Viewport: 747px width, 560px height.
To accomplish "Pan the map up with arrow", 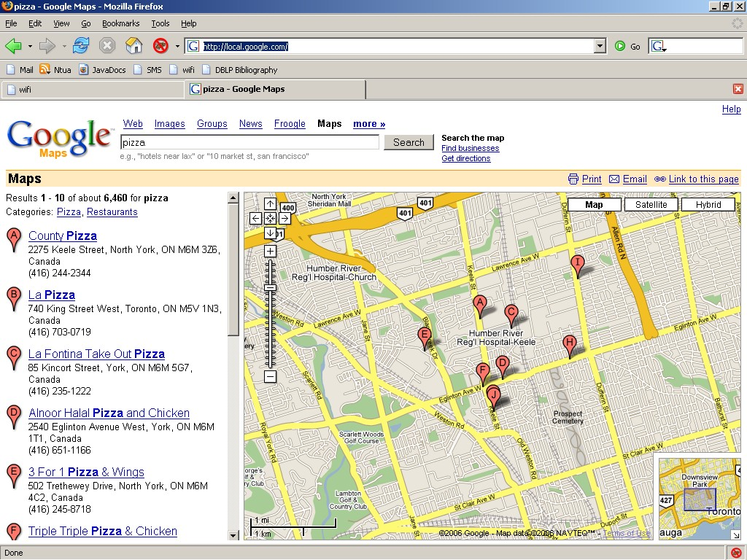I will pos(270,204).
